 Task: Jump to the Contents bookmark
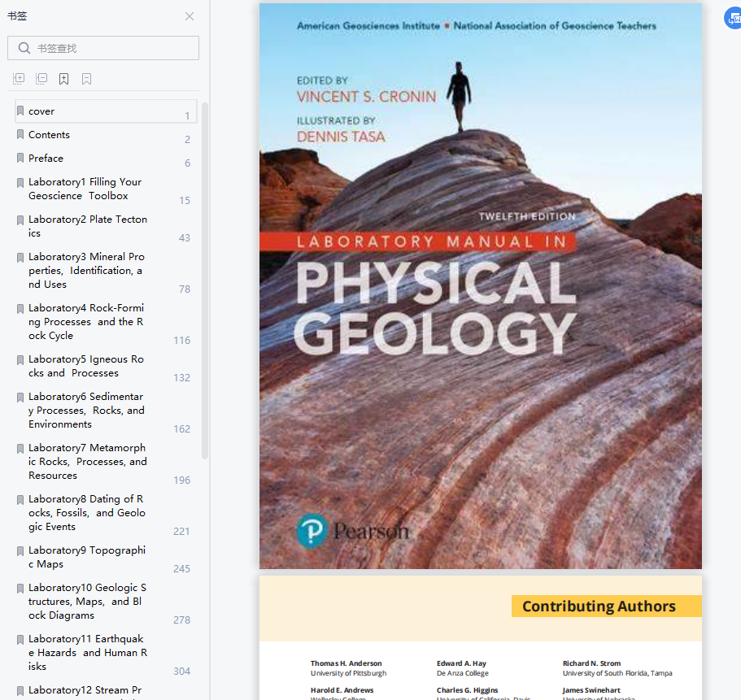[x=49, y=135]
